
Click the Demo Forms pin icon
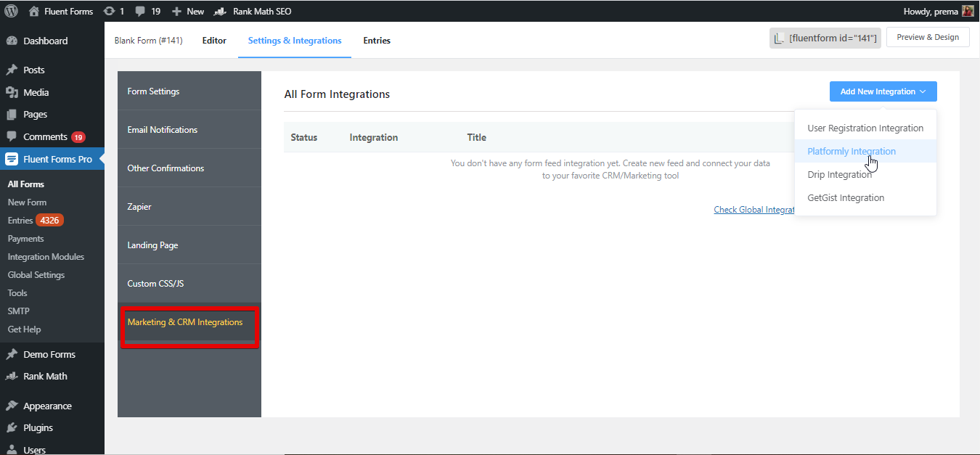pyautogui.click(x=12, y=355)
